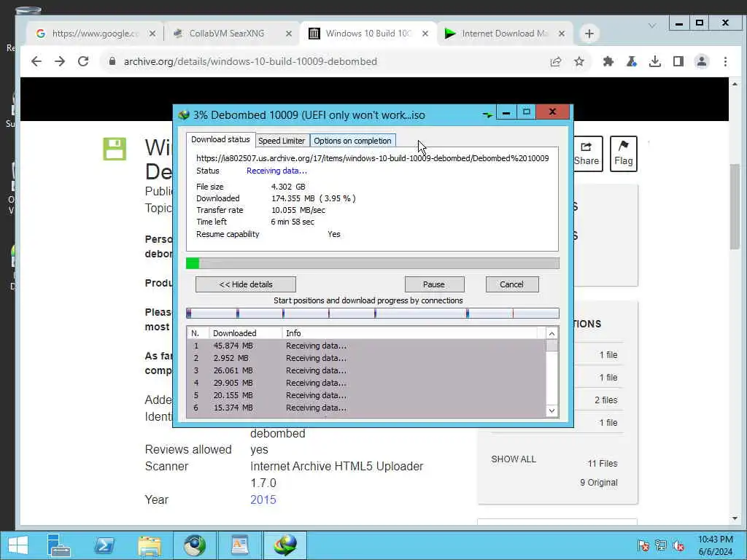Image resolution: width=747 pixels, height=560 pixels.
Task: Click green arrow icon in IDM title bar
Action: pyautogui.click(x=487, y=114)
